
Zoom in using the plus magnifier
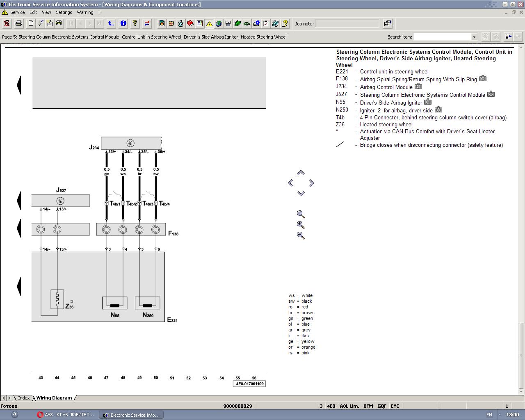coord(301,225)
